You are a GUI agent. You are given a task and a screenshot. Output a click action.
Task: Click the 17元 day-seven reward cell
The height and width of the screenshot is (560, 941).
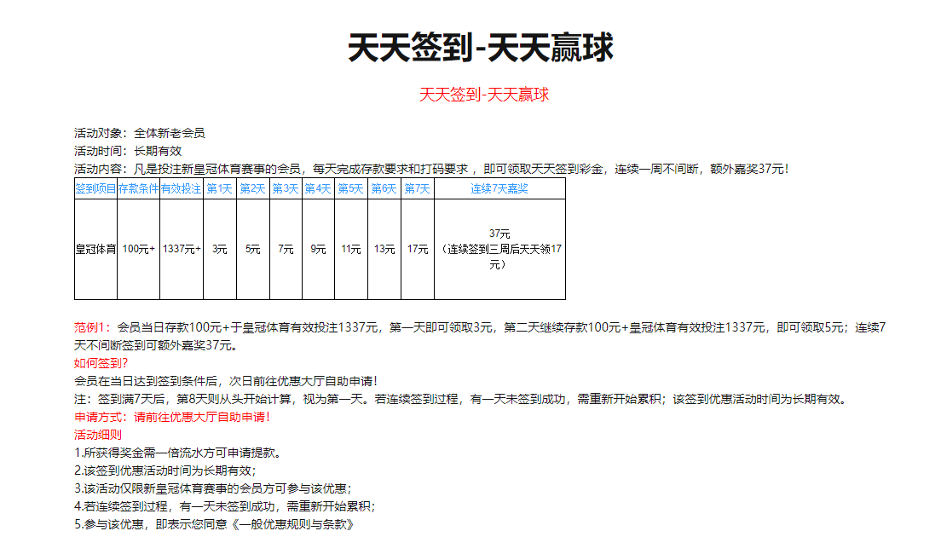[x=417, y=249]
